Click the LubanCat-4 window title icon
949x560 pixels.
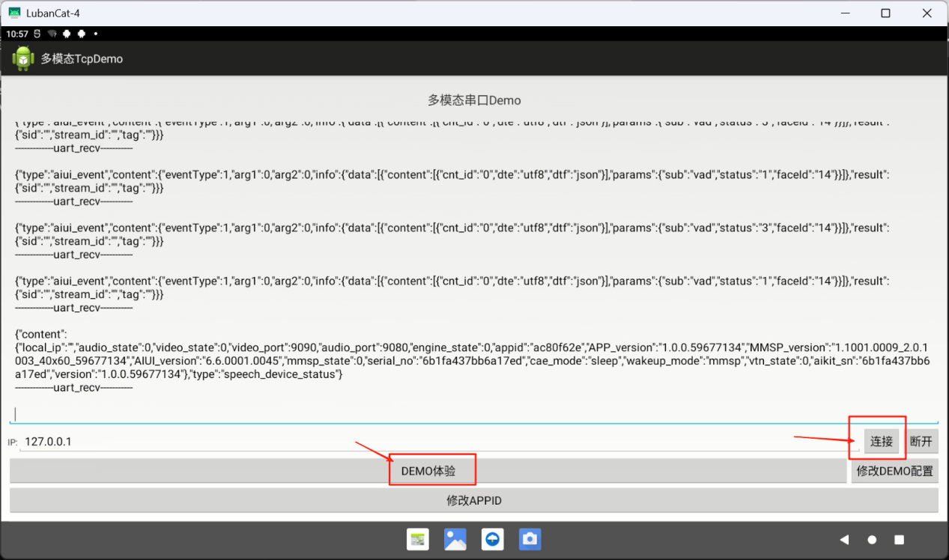[x=14, y=13]
